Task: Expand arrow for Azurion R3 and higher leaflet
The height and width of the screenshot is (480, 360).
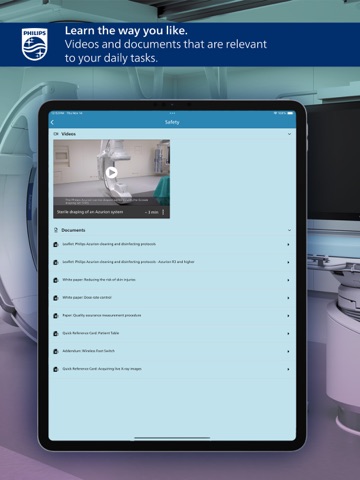Action: tap(288, 262)
